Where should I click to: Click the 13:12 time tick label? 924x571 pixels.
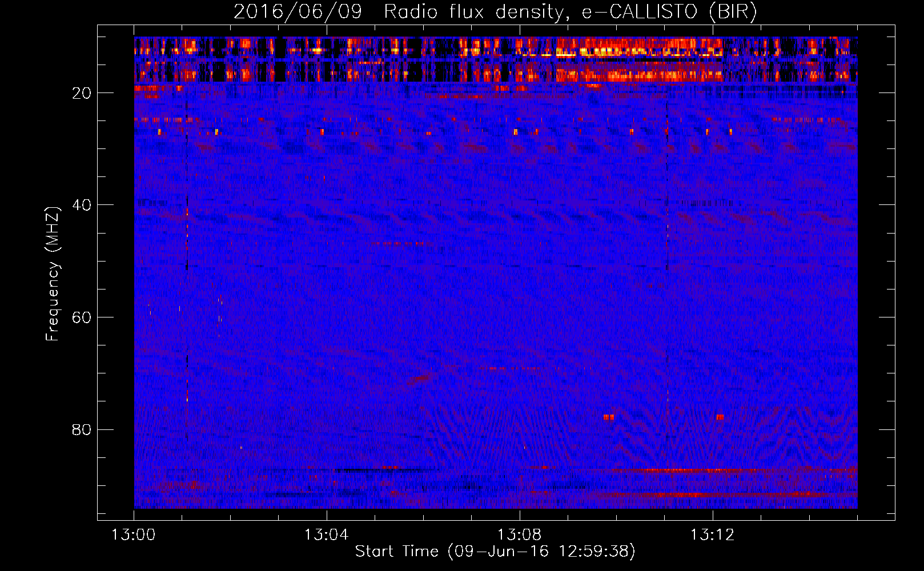pyautogui.click(x=712, y=535)
